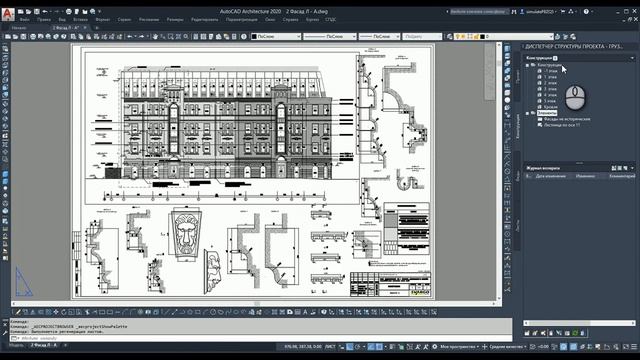The image size is (640, 360).
Task: Click the sphere icon in vertical palette strip
Action: tap(507, 100)
